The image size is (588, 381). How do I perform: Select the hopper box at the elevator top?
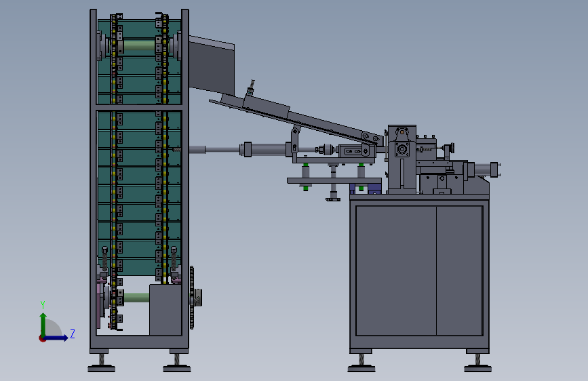click(x=212, y=66)
